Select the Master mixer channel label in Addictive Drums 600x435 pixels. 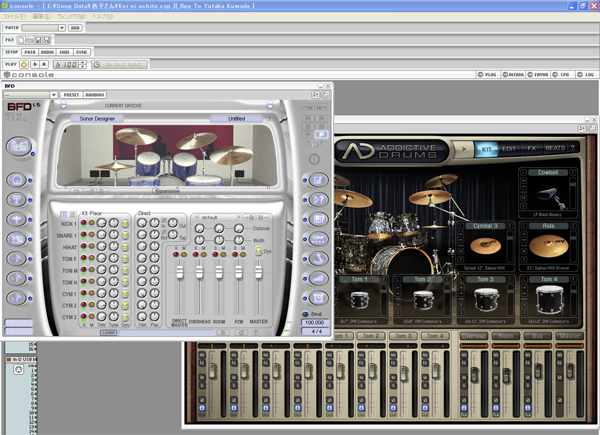[569, 336]
